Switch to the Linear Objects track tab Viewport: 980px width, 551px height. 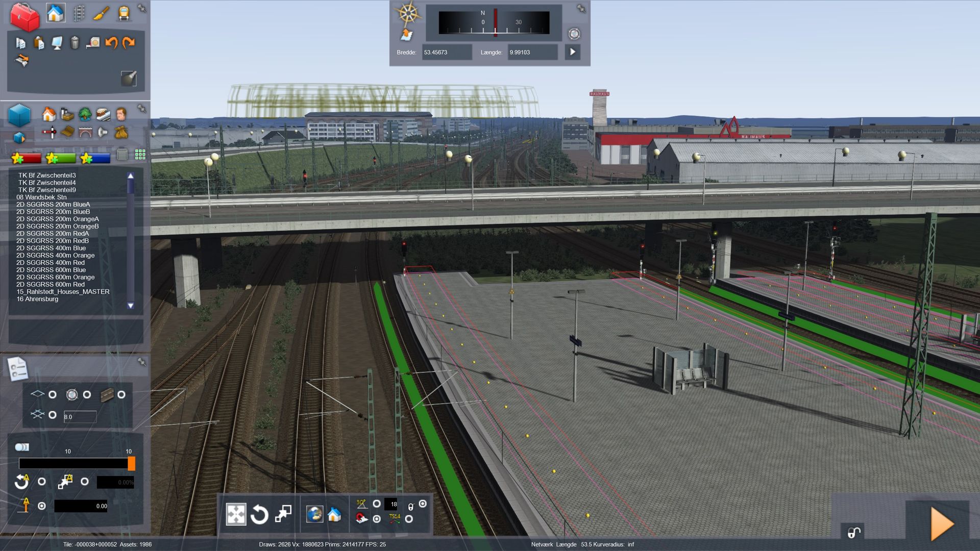(79, 13)
